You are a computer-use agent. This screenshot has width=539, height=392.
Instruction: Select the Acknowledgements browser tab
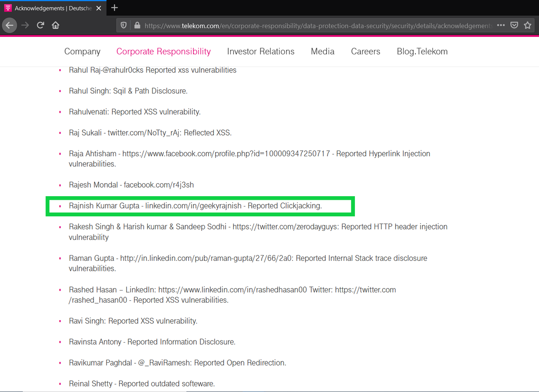(x=53, y=8)
